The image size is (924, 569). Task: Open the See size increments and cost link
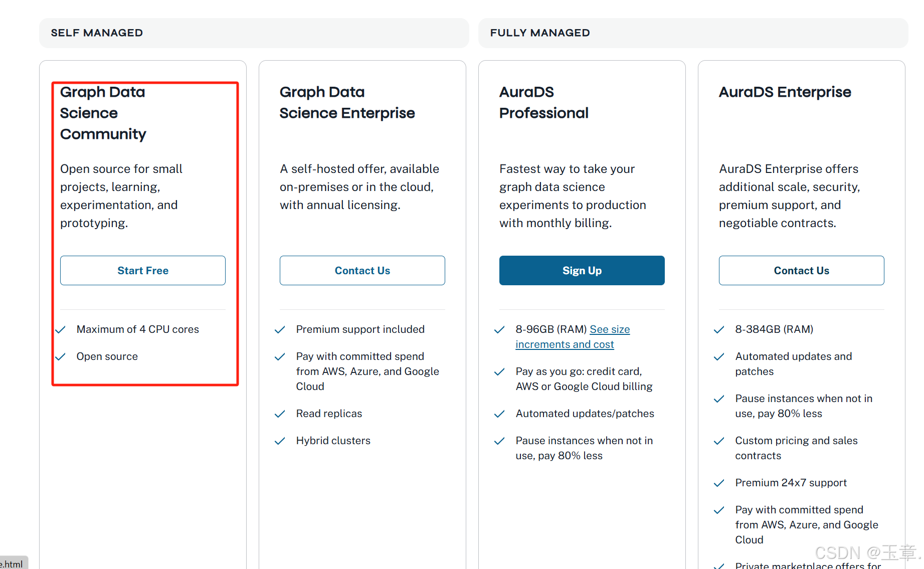(572, 337)
